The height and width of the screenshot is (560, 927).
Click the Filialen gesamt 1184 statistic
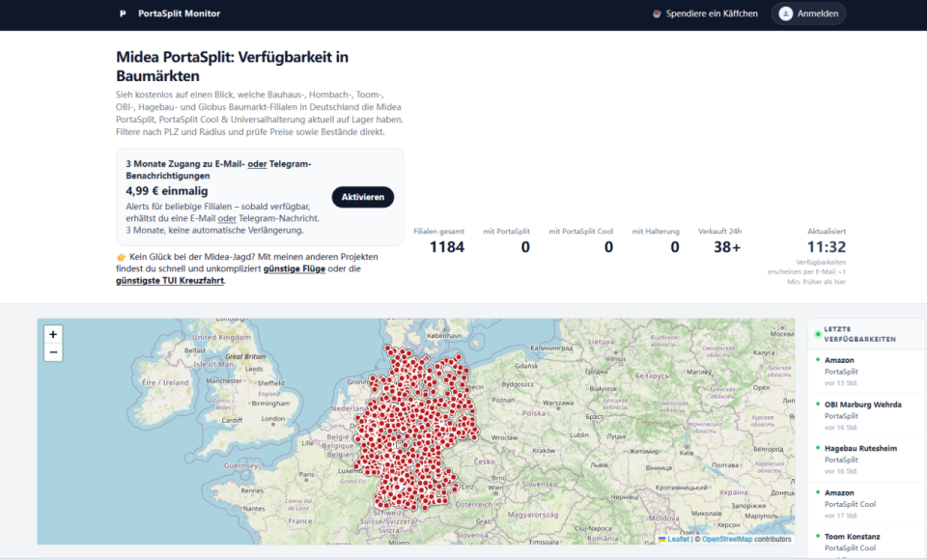(x=439, y=241)
